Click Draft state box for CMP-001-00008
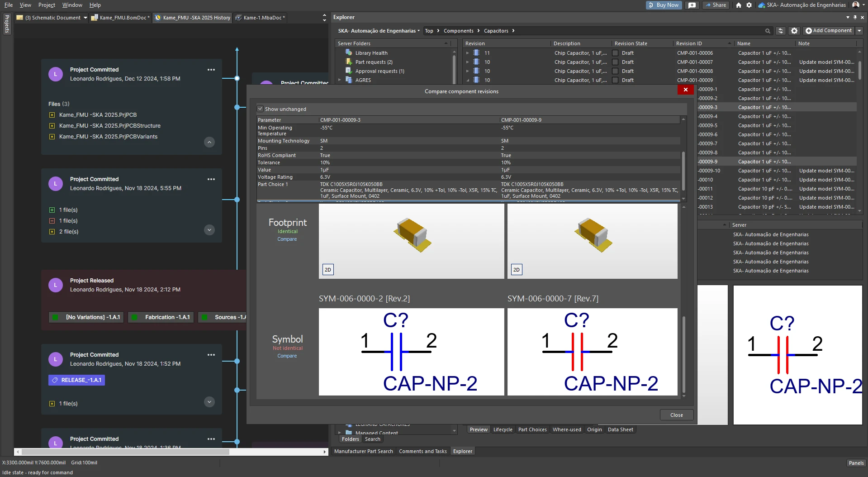Image resolution: width=868 pixels, height=477 pixels. 615,71
